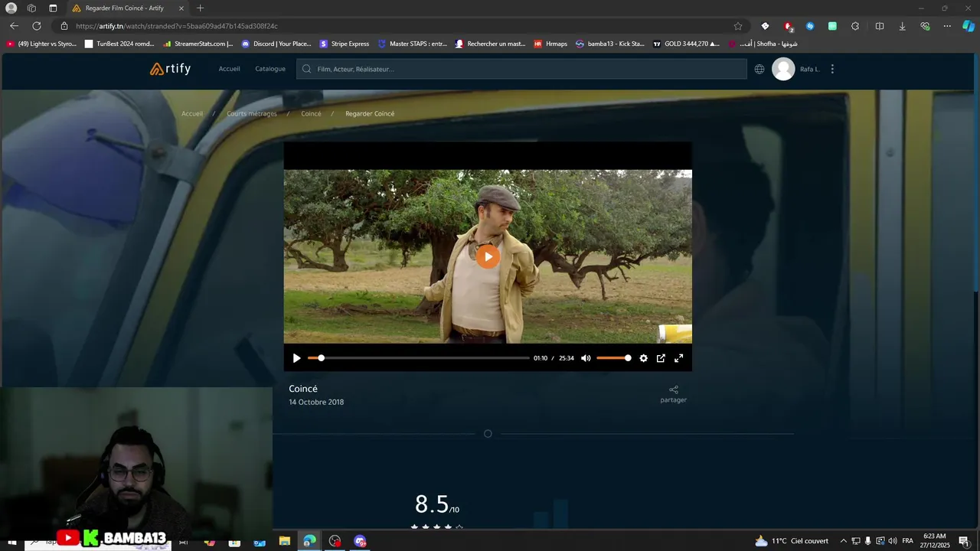Go back with browser back arrow
The width and height of the screenshot is (980, 551).
(14, 26)
